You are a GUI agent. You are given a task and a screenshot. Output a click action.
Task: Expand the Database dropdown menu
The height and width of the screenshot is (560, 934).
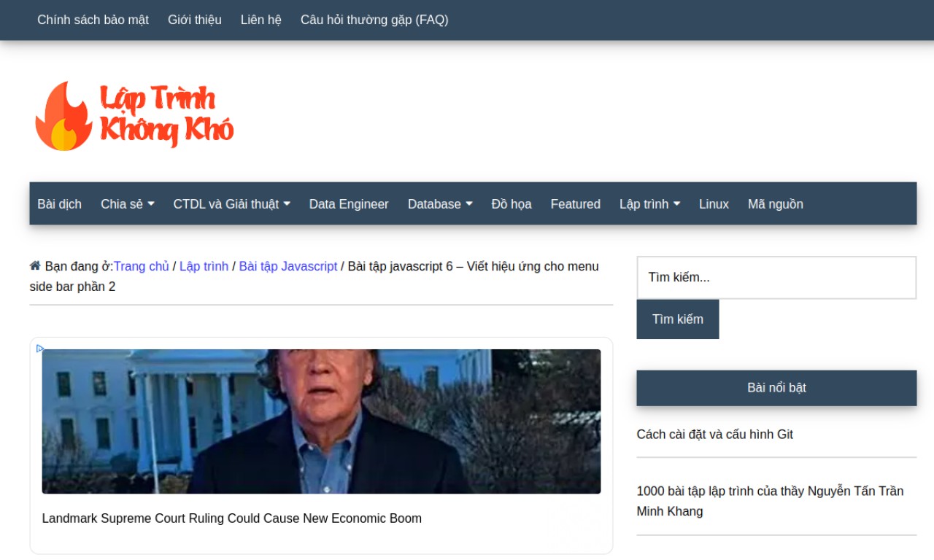coord(440,204)
